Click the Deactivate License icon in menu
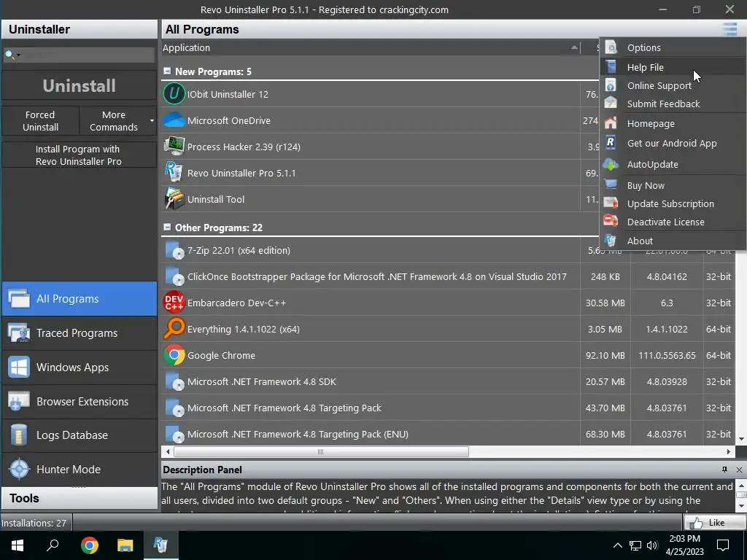 [x=611, y=221]
